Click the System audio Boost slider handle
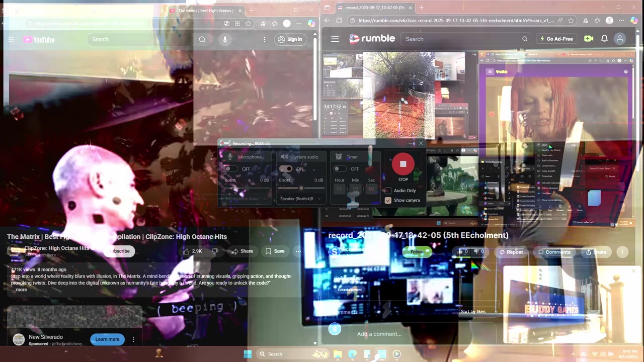This screenshot has width=644, height=362. (x=301, y=188)
